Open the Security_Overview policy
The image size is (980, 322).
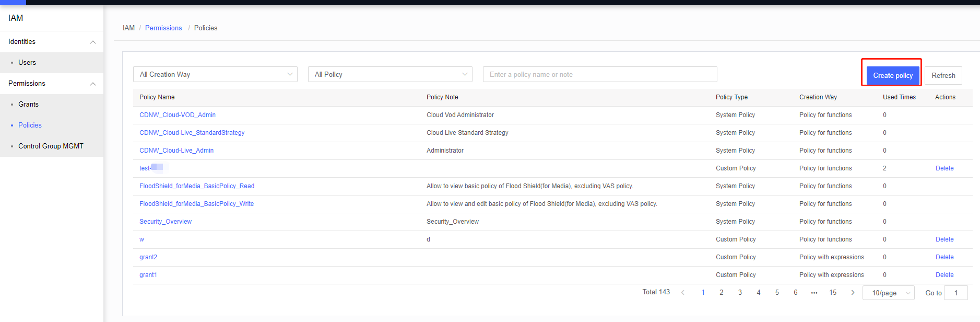[x=166, y=222]
